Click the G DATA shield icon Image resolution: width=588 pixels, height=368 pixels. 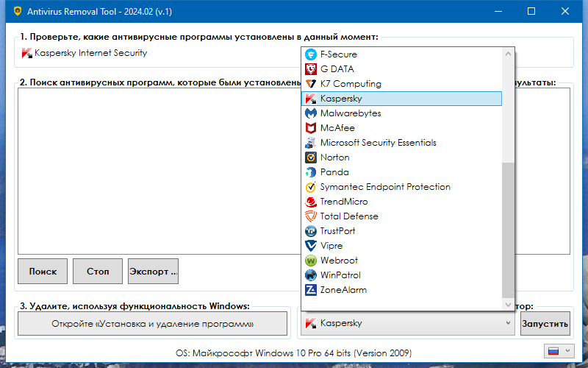[x=311, y=69]
